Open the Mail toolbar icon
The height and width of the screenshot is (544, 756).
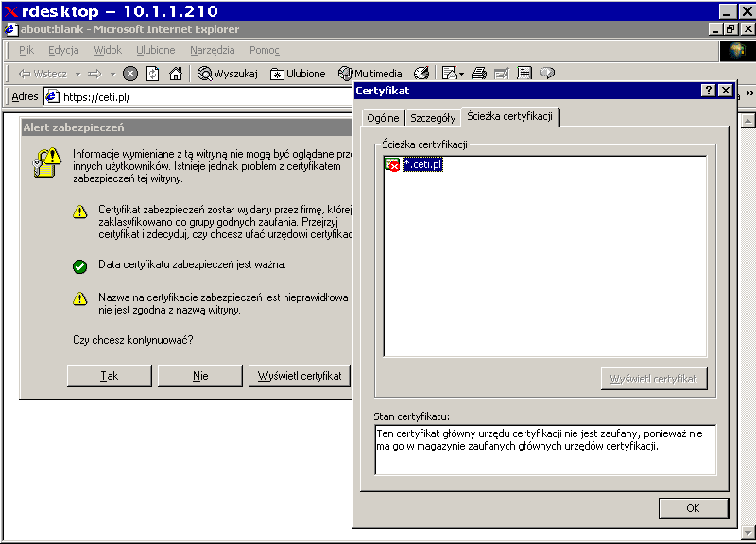point(453,74)
